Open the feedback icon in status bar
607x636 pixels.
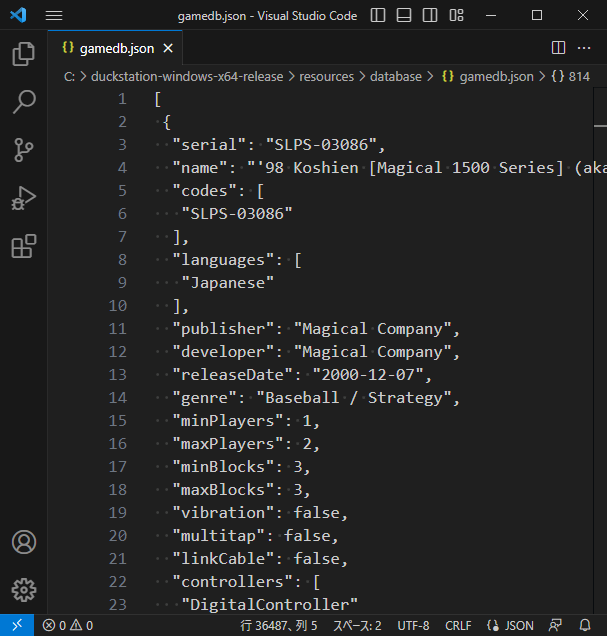pyautogui.click(x=555, y=625)
